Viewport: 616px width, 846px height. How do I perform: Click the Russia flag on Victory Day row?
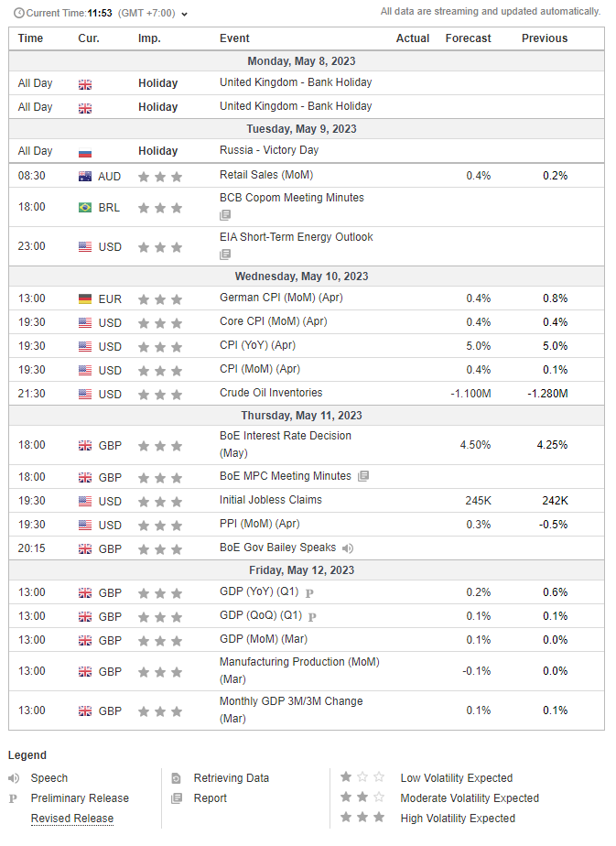click(85, 152)
